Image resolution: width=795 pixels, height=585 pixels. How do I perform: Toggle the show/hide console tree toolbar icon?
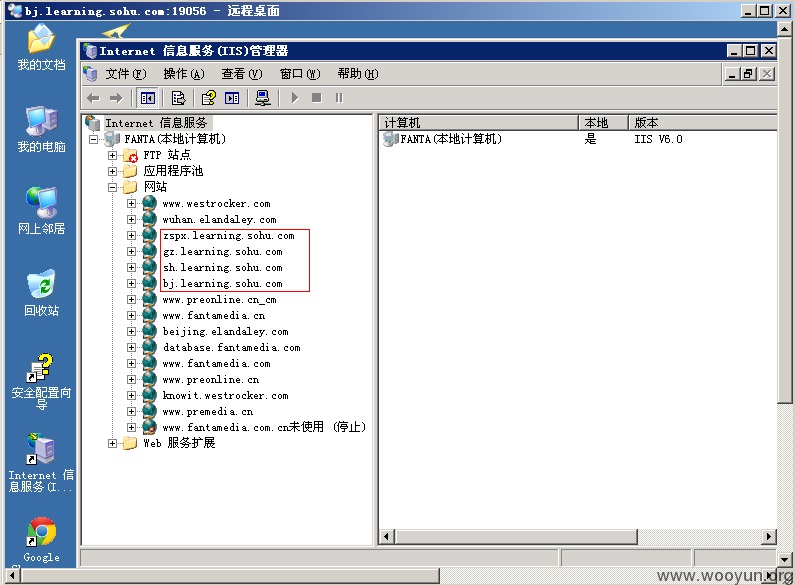(x=148, y=98)
